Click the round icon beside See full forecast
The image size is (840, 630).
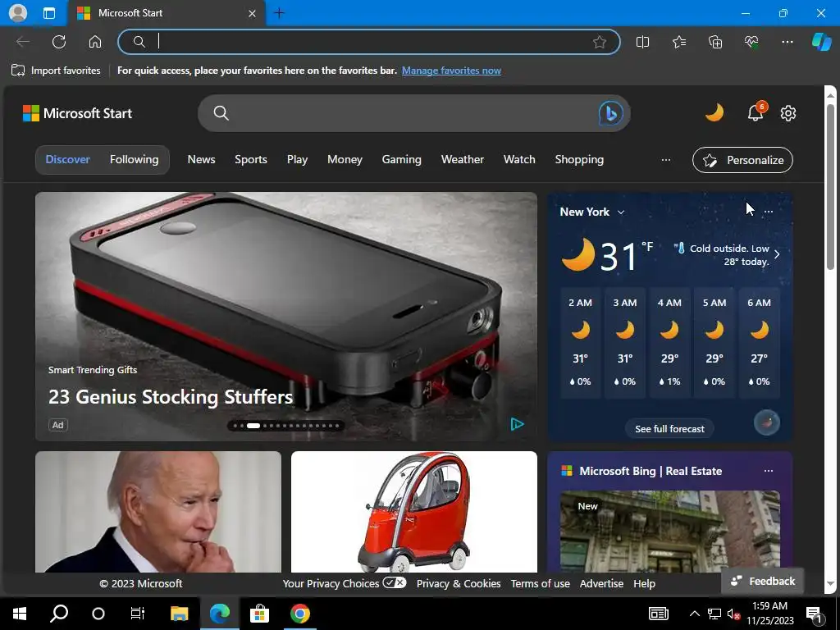pyautogui.click(x=767, y=422)
